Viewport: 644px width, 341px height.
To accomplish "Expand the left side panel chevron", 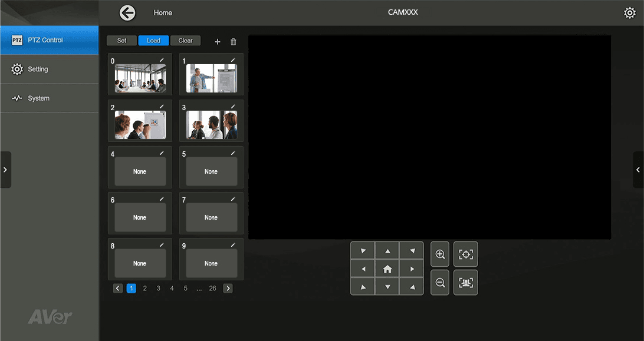I will [x=5, y=170].
